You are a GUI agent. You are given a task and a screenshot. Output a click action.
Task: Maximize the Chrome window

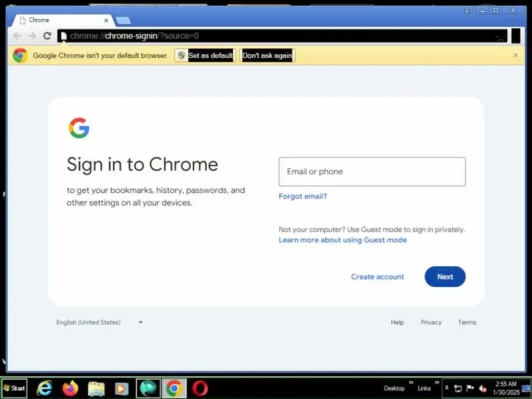[x=496, y=10]
